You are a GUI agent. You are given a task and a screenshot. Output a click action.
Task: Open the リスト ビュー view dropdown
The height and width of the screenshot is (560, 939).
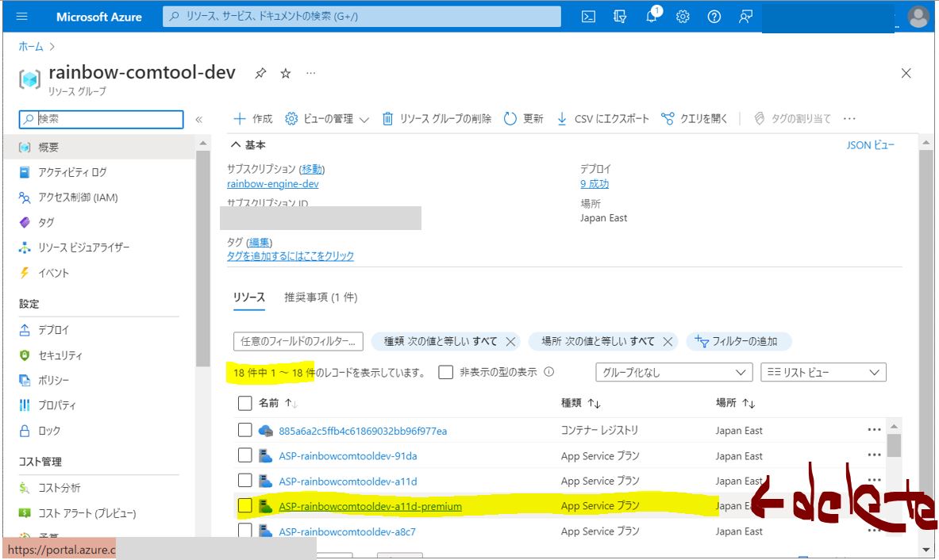coord(822,372)
